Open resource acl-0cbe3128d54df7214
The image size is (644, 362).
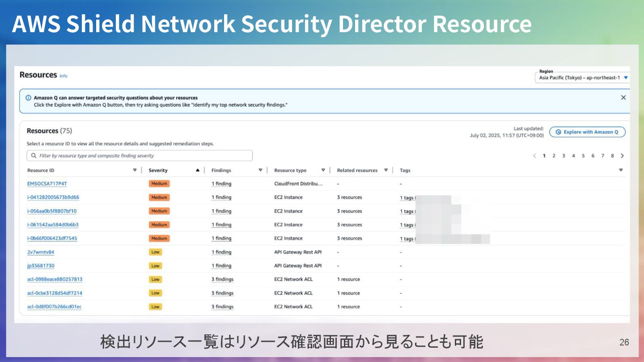[x=55, y=293]
